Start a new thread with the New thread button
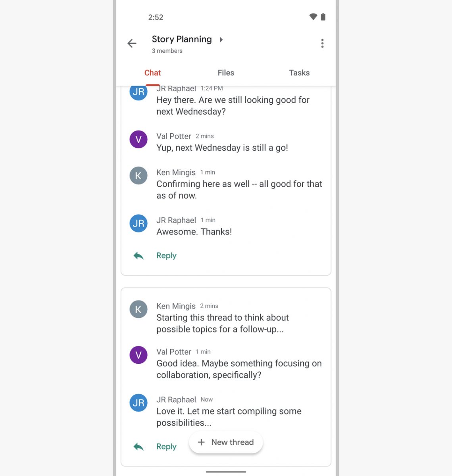The width and height of the screenshot is (452, 476). (x=226, y=442)
